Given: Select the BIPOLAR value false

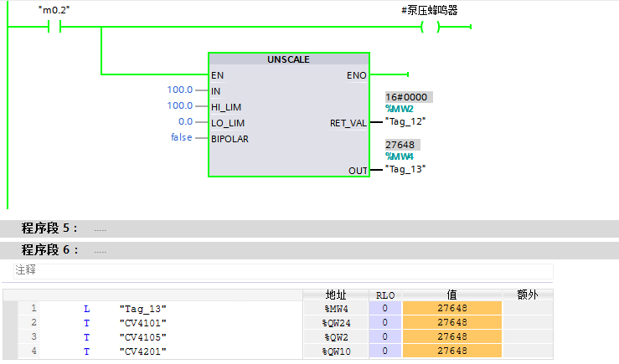Looking at the screenshot, I should coord(182,137).
